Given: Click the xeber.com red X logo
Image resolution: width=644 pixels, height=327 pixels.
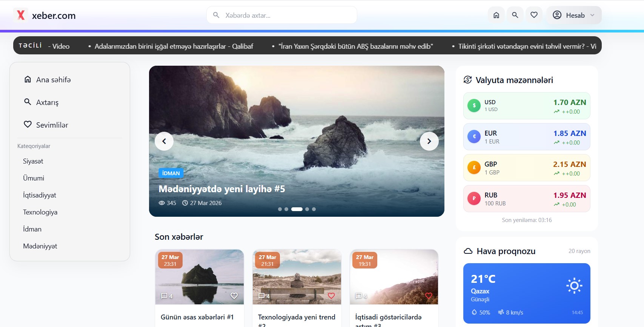Looking at the screenshot, I should (x=21, y=15).
